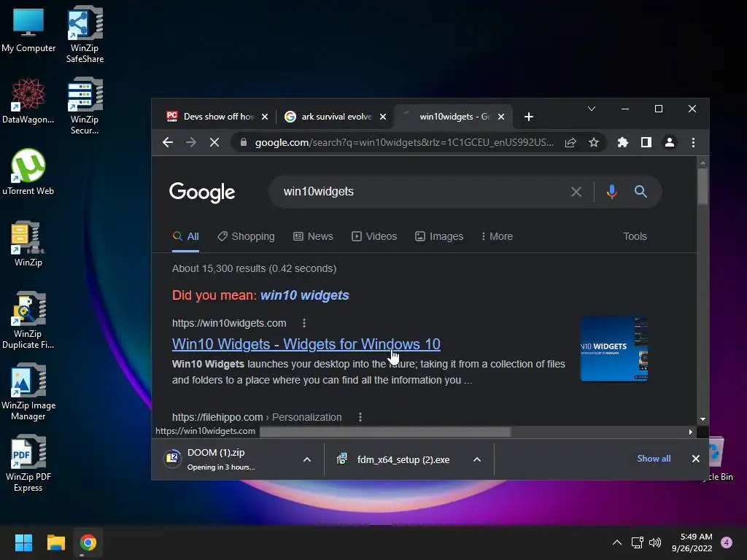Viewport: 747px width, 560px height.
Task: Open options for filehippo.com result
Action: pos(360,417)
